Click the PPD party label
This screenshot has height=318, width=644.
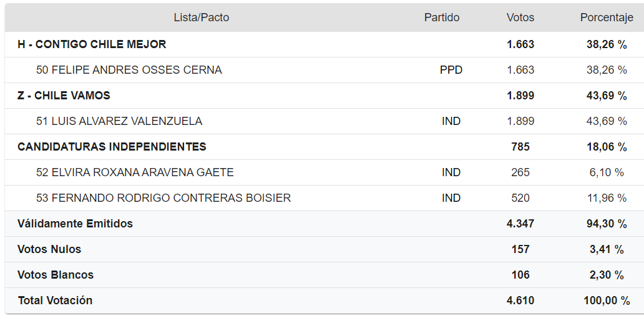coord(451,70)
